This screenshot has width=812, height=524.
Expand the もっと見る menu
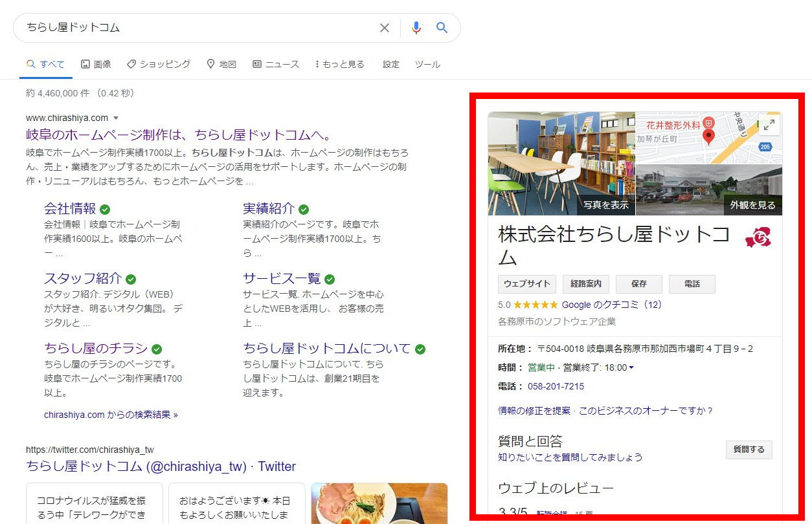340,64
